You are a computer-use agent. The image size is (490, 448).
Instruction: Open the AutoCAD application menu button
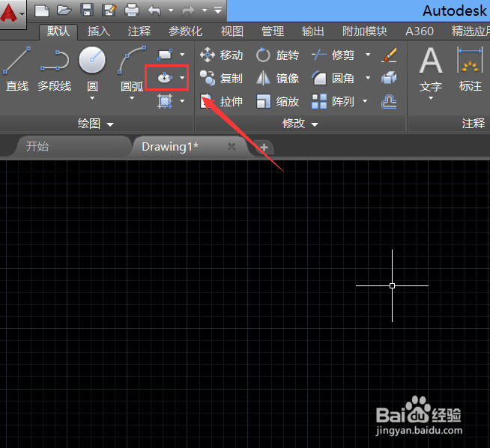[x=13, y=13]
